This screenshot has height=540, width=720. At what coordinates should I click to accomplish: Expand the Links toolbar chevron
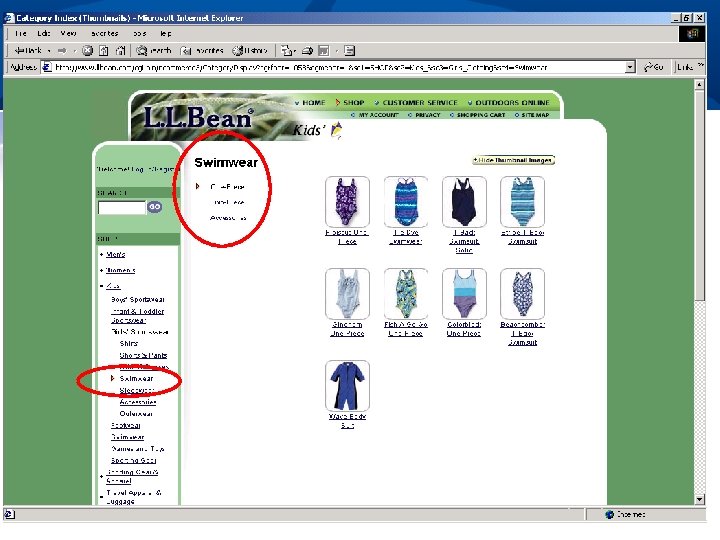701,66
